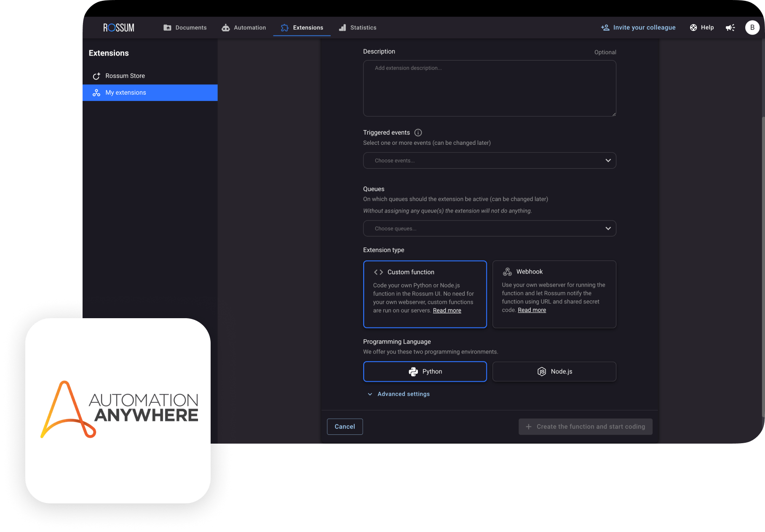765x532 pixels.
Task: Select Rossum Store in sidebar
Action: pyautogui.click(x=150, y=76)
